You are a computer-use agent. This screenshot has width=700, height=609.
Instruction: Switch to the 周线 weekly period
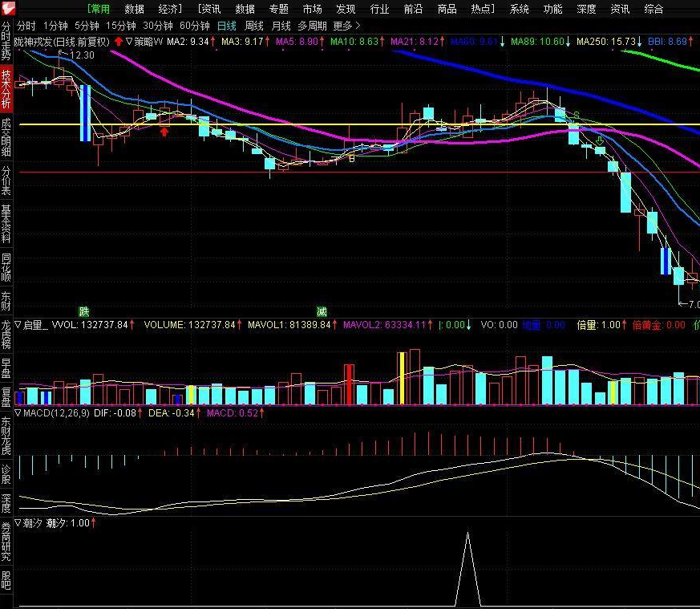(254, 26)
